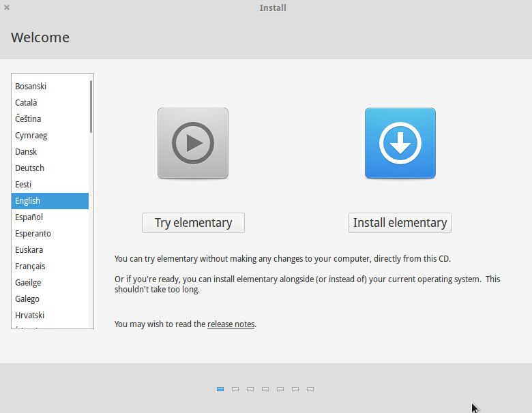
Task: Select Eesti in the language list
Action: 50,185
